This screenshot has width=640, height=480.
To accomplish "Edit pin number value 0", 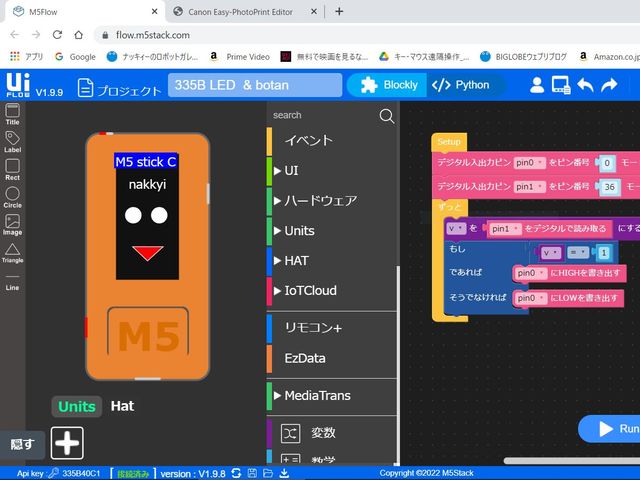I will 607,163.
